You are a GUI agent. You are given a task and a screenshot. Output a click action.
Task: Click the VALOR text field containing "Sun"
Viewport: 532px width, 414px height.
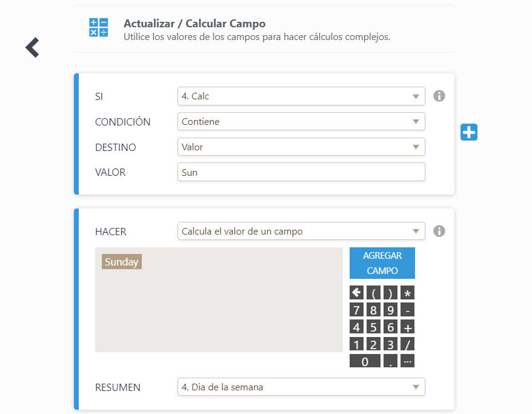[x=301, y=172]
